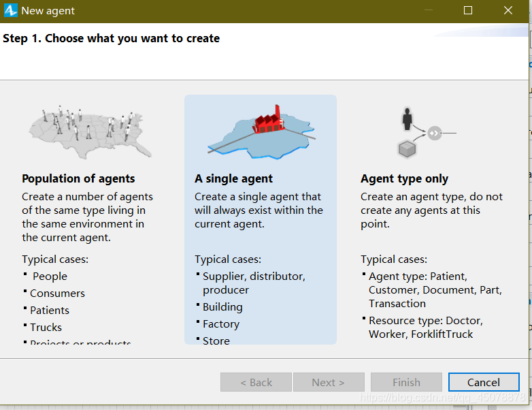Maximize the New agent dialog window
Viewport: 532px width, 410px height.
pyautogui.click(x=468, y=11)
